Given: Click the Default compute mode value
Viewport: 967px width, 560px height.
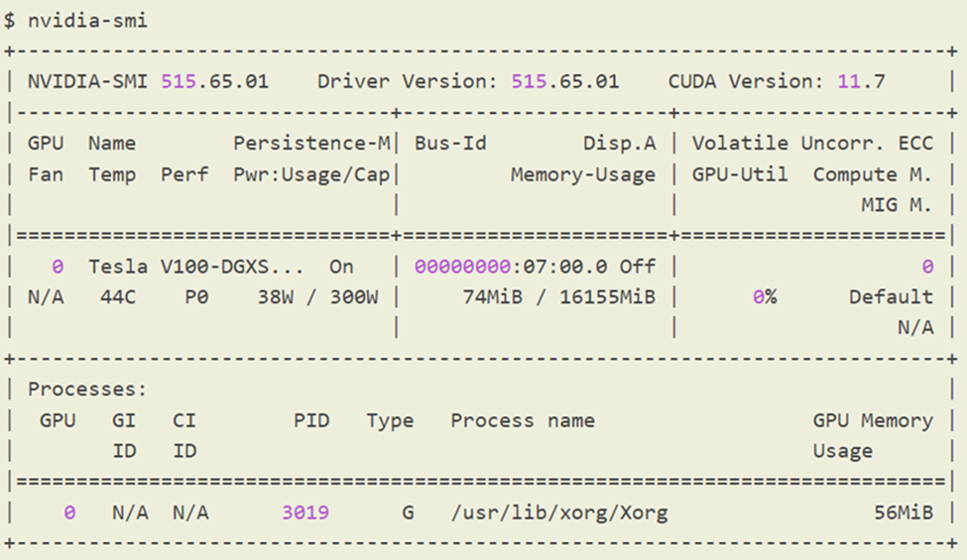Looking at the screenshot, I should (892, 297).
